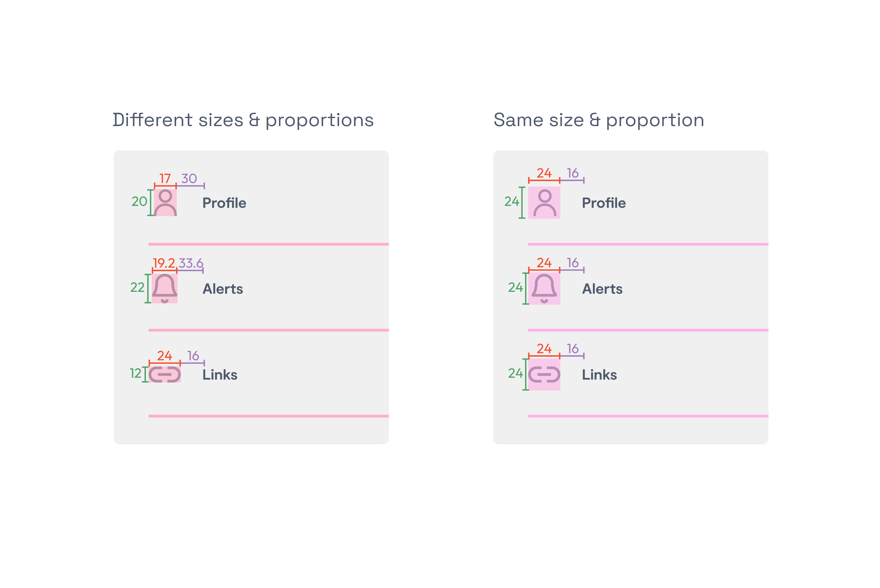
Task: Open Profile item in Different sizes panel
Action: [224, 203]
